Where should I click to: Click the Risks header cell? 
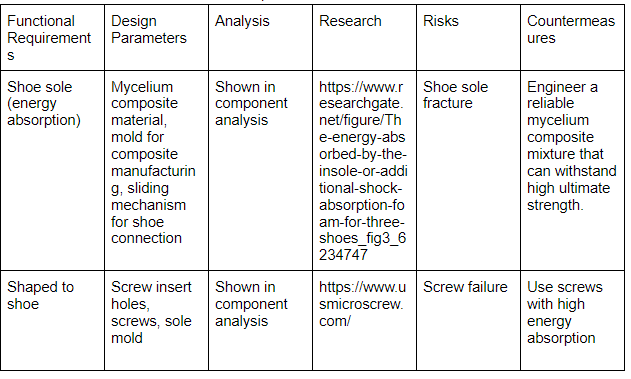(468, 38)
